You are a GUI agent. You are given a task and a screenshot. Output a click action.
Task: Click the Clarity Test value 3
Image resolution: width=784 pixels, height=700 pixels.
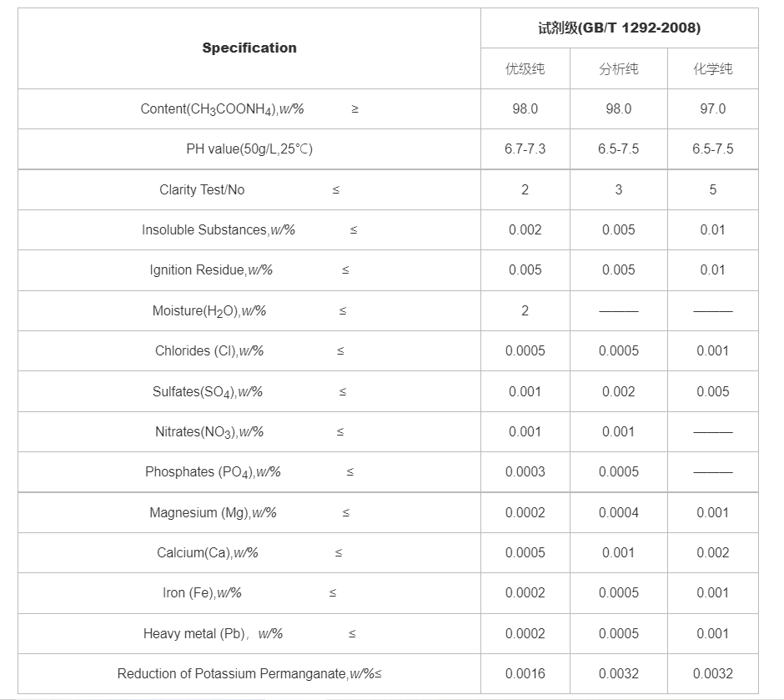tap(618, 190)
